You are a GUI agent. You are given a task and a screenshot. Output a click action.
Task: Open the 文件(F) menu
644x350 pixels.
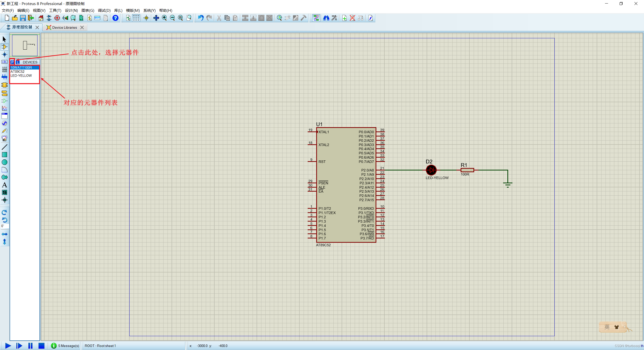(x=8, y=10)
